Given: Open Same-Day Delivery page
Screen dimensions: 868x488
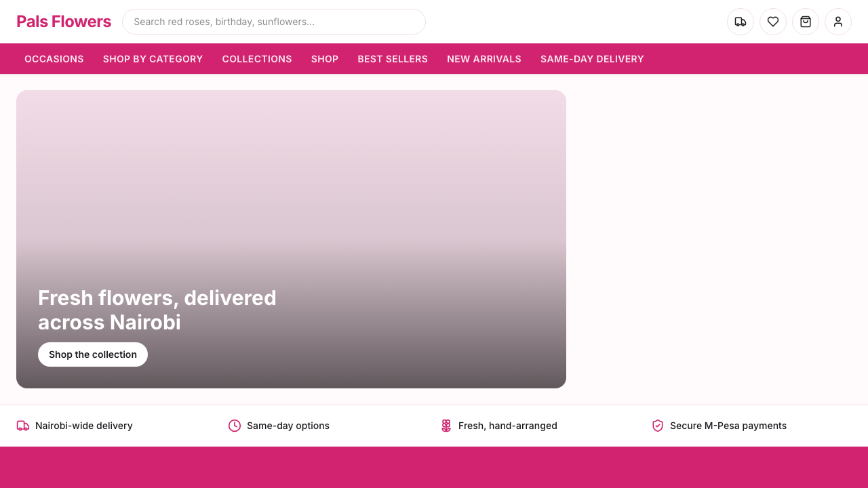Looking at the screenshot, I should click(x=592, y=59).
